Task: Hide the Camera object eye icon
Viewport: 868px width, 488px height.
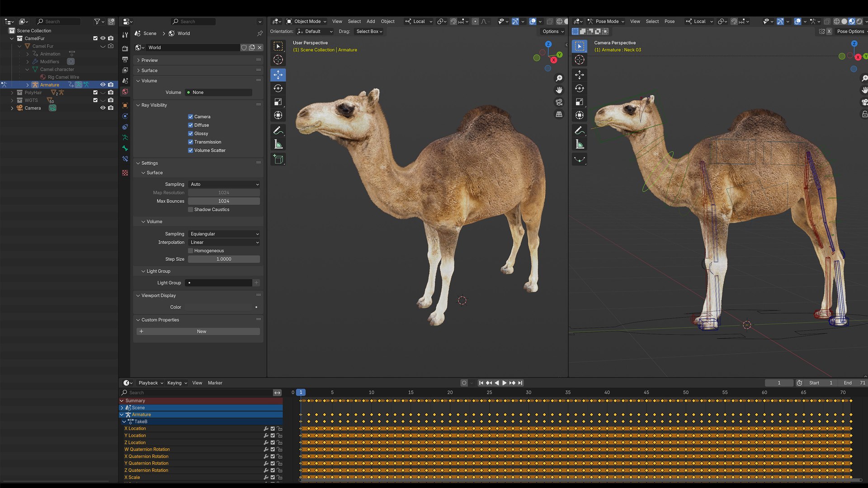Action: [x=103, y=108]
